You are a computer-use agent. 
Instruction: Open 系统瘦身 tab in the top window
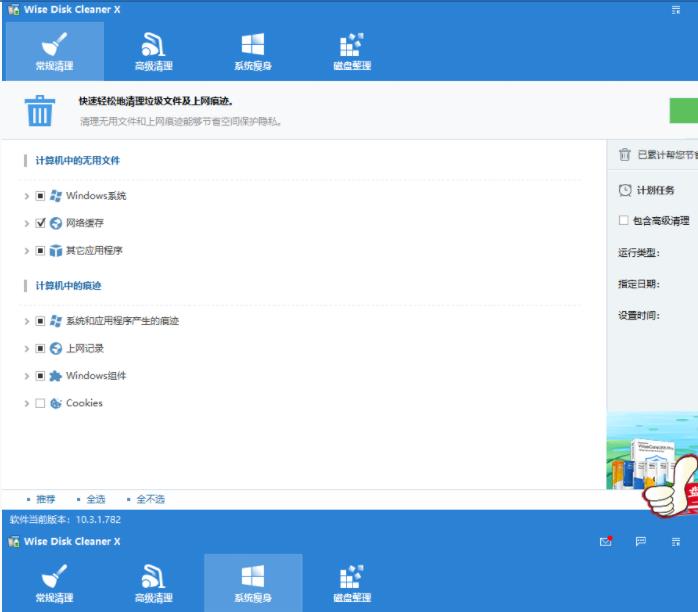click(253, 51)
